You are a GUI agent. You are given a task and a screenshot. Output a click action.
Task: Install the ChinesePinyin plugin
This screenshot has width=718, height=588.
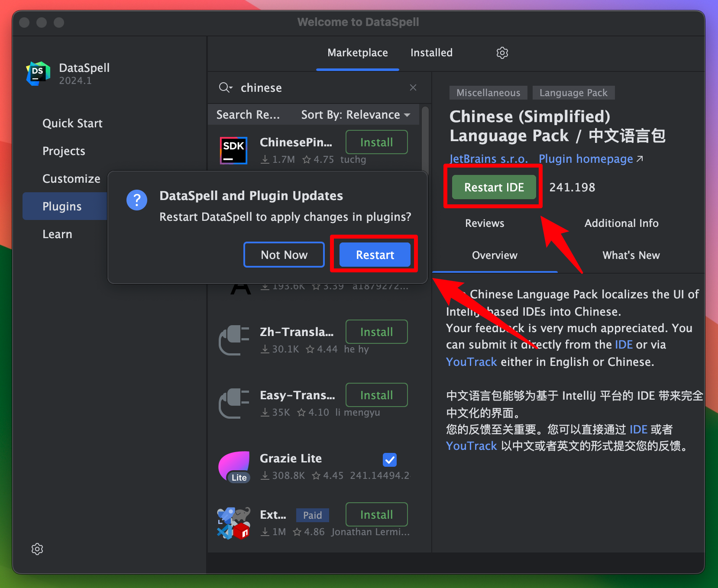[x=376, y=142]
